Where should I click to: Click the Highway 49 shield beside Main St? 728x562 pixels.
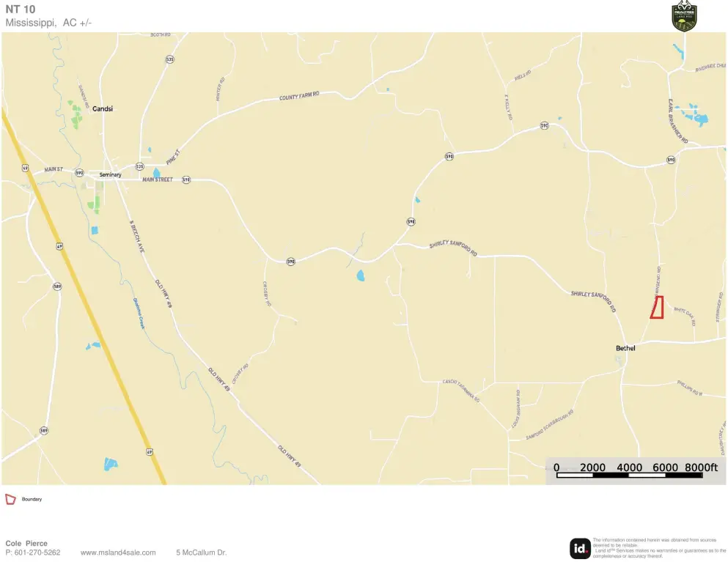coord(25,168)
